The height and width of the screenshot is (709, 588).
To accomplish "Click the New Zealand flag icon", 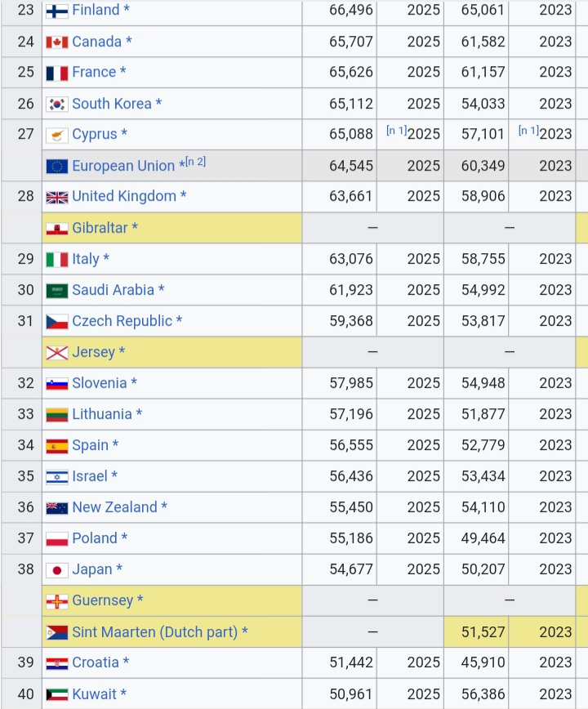I will click(x=57, y=508).
